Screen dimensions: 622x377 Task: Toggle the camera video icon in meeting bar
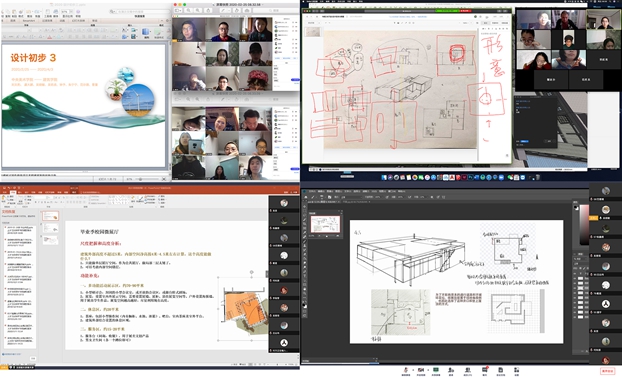(420, 370)
